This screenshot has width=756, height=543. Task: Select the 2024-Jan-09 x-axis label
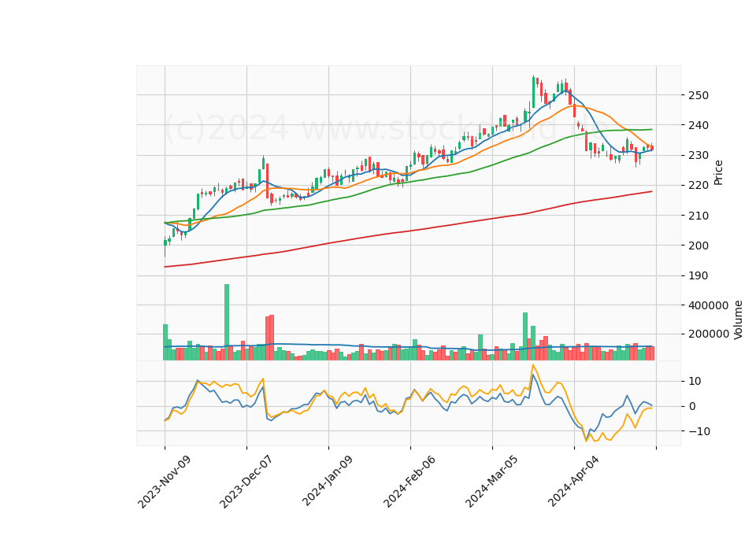coord(328,481)
